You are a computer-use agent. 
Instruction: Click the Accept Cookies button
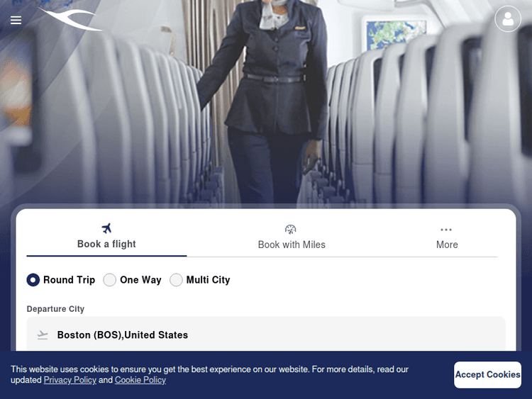click(487, 375)
